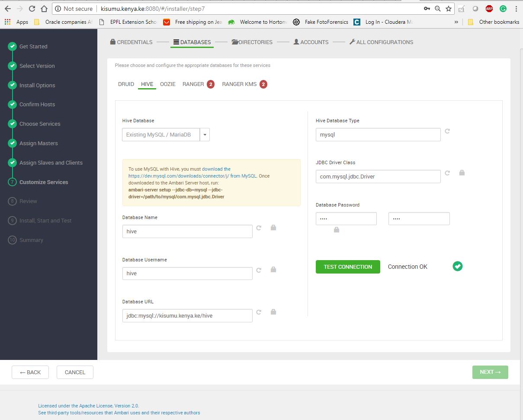Reset the Database Name field value
This screenshot has height=420, width=523.
[x=259, y=228]
